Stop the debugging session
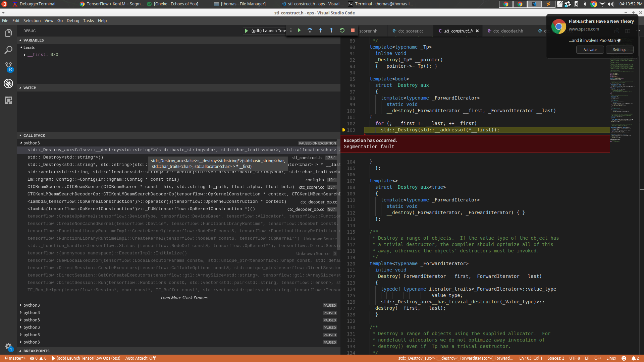The width and height of the screenshot is (644, 362). pos(353,31)
